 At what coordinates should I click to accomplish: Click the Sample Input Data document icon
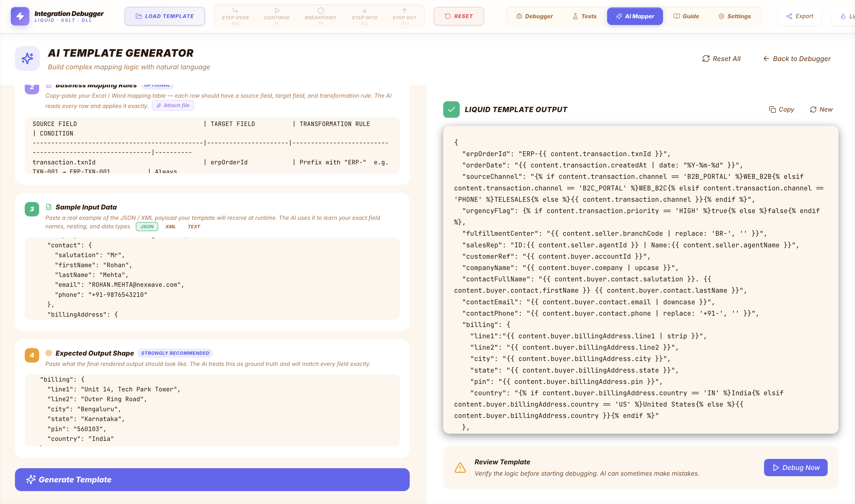[x=48, y=207]
